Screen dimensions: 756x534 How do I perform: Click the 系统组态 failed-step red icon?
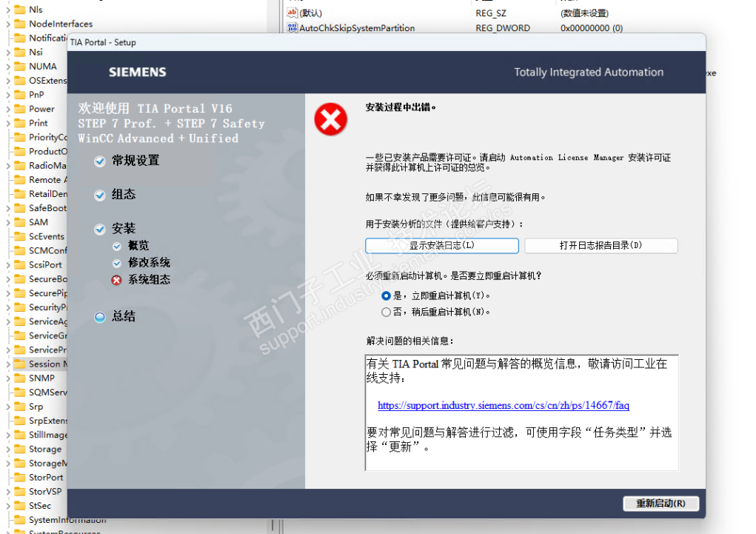click(x=117, y=280)
